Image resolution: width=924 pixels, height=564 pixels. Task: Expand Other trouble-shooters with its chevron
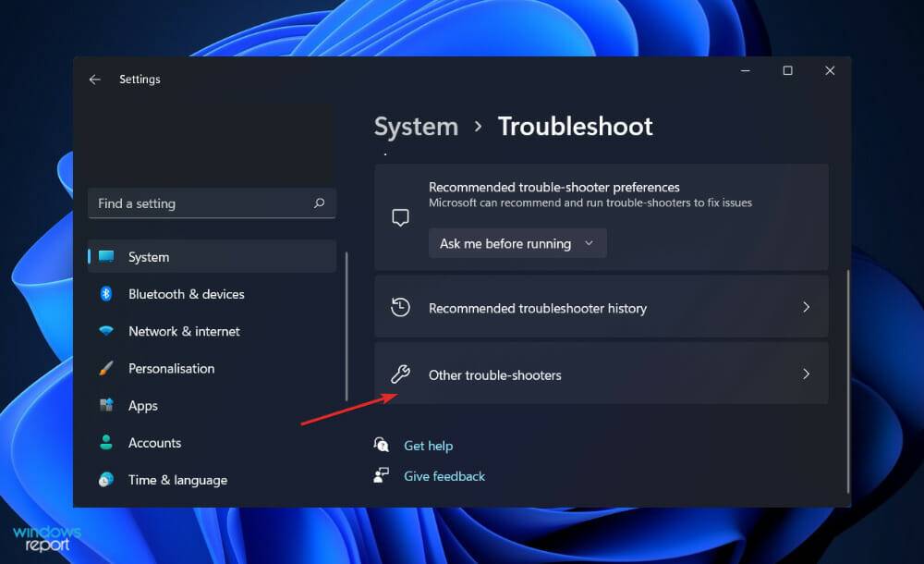click(x=807, y=374)
